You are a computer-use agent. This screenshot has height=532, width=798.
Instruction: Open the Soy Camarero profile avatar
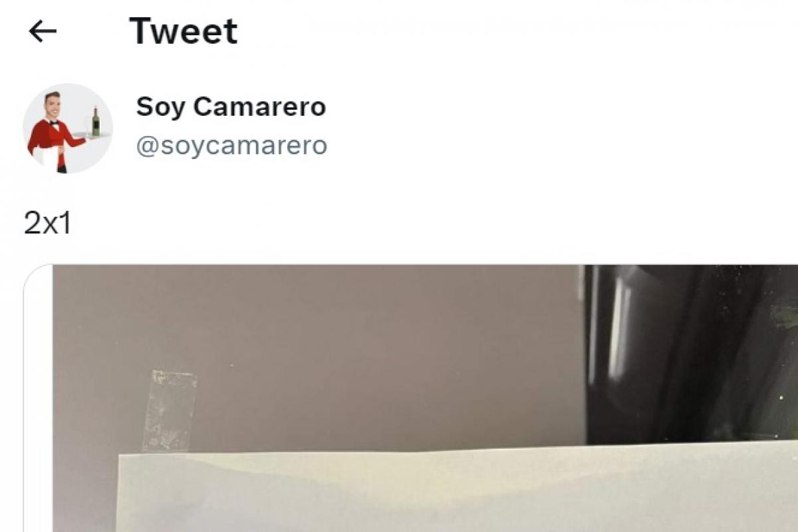(x=68, y=128)
